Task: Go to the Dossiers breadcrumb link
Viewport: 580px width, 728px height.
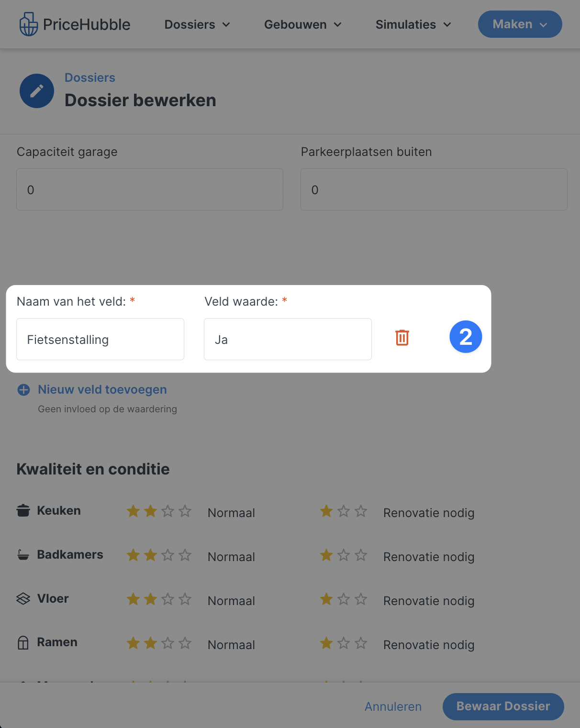Action: 90,77
